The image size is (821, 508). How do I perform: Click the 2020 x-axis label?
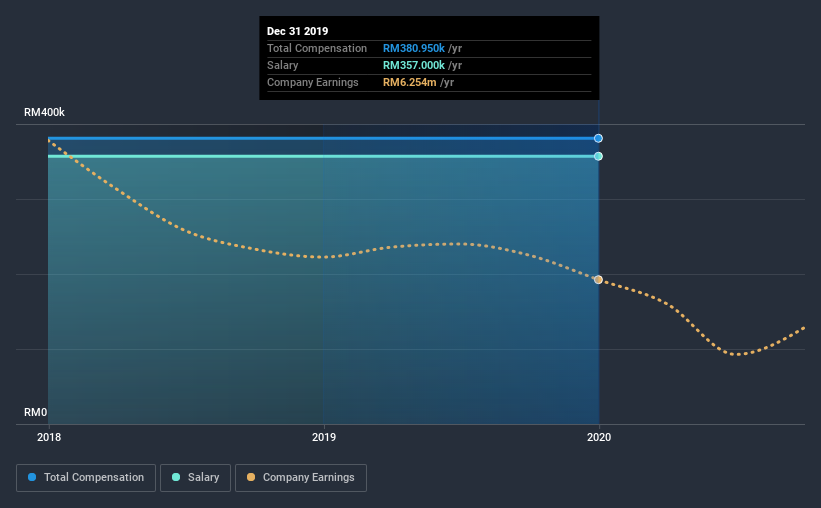click(x=599, y=437)
